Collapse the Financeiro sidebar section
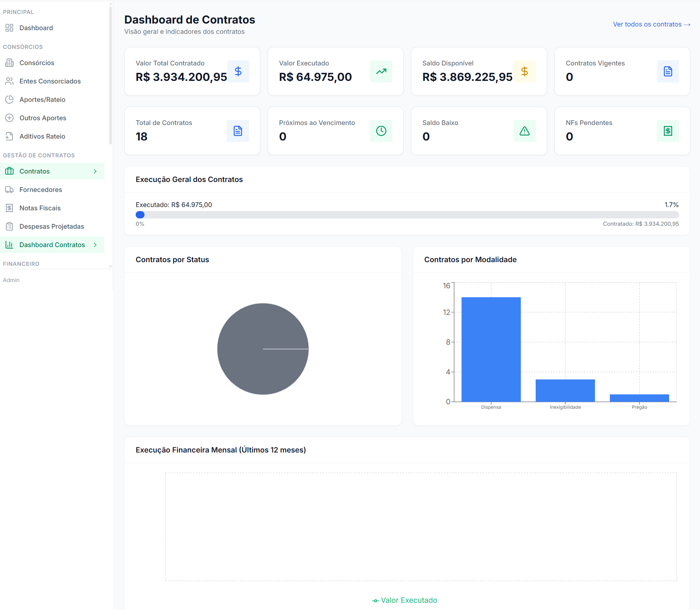Screen dimensions: 700x610 pyautogui.click(x=21, y=263)
